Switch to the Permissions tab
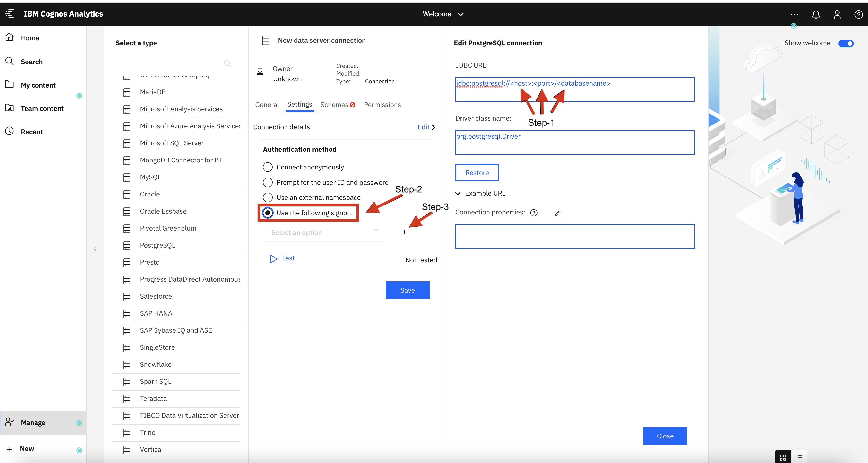This screenshot has width=868, height=463. pyautogui.click(x=382, y=105)
